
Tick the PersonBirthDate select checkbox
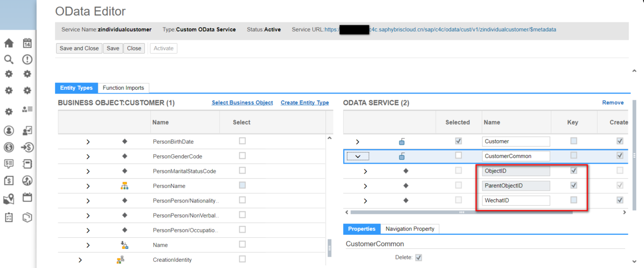(242, 141)
